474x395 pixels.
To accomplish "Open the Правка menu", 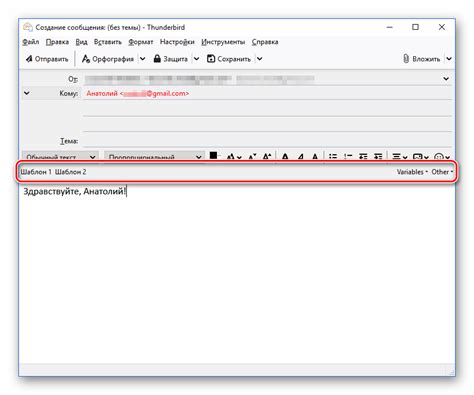I will coord(57,42).
